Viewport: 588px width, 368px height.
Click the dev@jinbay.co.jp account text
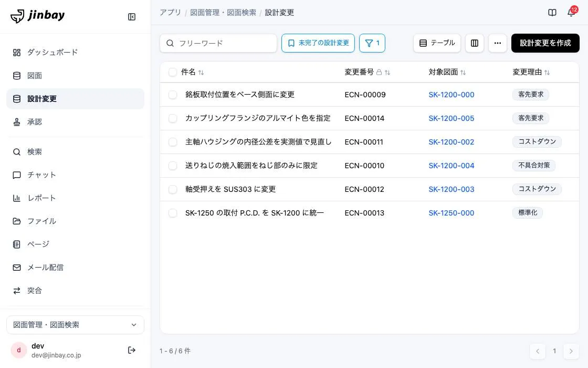click(x=56, y=355)
